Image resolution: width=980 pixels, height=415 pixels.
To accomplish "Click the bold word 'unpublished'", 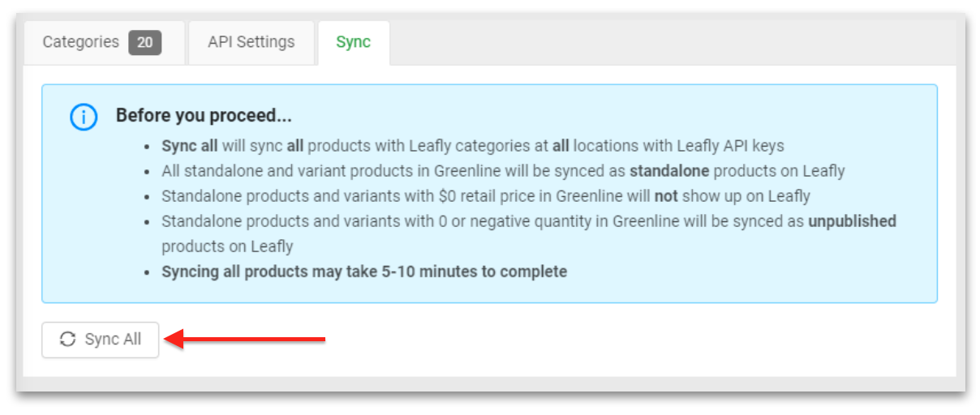I will (852, 221).
